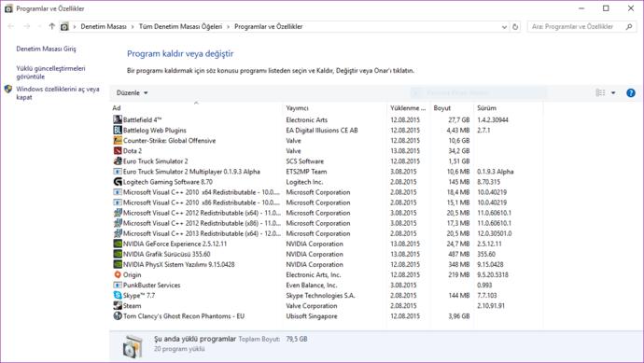Click publisher cell 'Even Balance, Inc.'
Screen dimensions: 644x363
click(312, 285)
